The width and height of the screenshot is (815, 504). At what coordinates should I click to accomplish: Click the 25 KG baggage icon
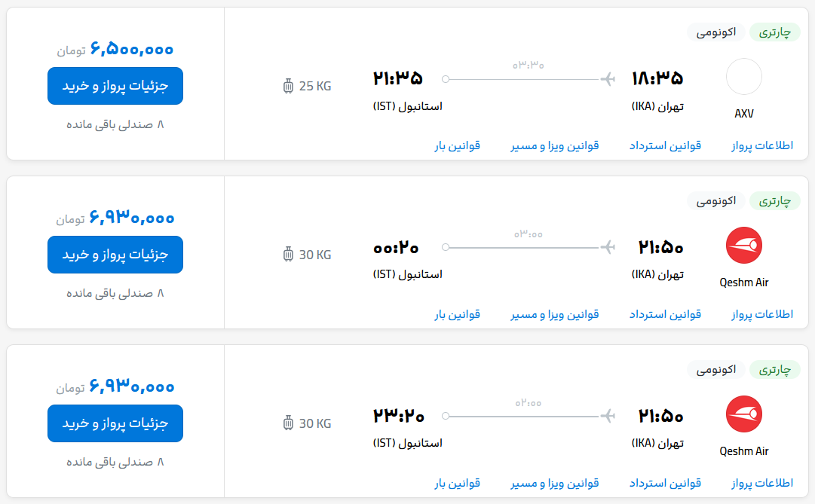(x=289, y=86)
